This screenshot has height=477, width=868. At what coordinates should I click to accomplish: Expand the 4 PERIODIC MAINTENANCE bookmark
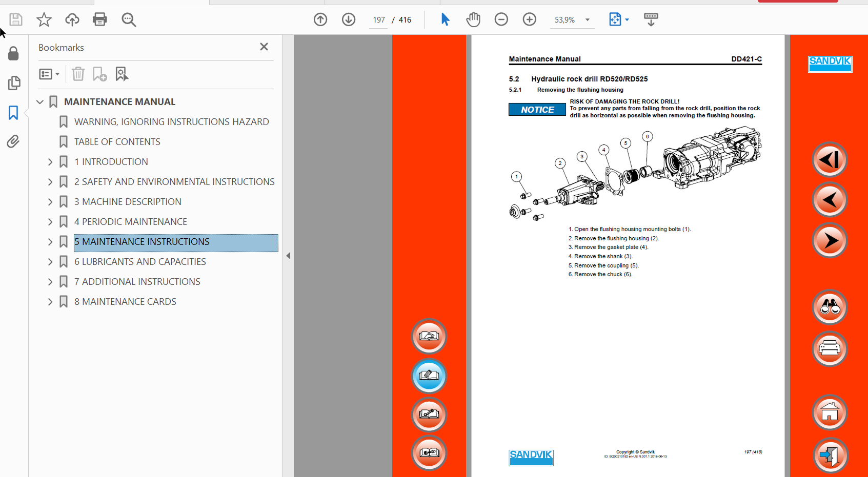click(x=50, y=222)
